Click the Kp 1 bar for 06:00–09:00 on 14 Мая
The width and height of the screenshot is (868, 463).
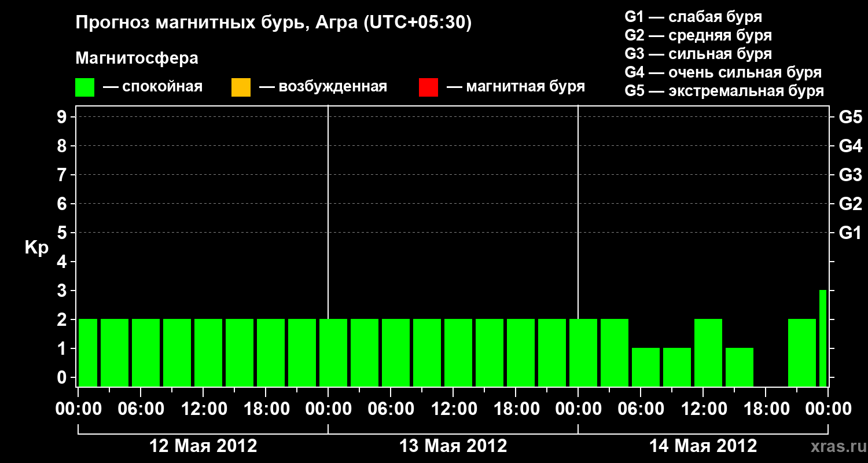point(646,367)
